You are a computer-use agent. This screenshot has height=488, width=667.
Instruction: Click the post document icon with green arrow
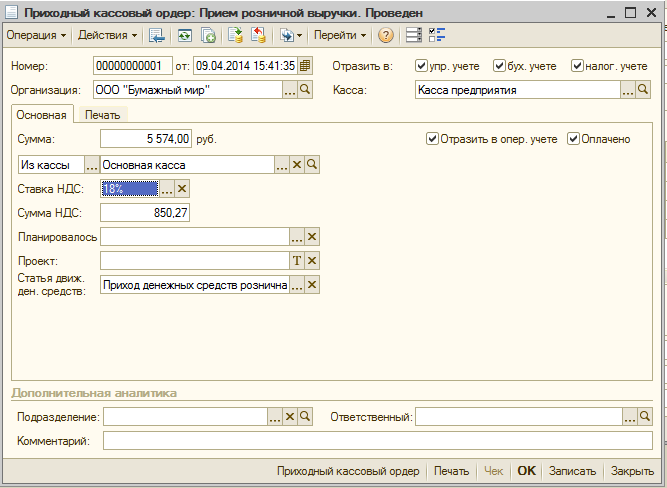point(235,35)
